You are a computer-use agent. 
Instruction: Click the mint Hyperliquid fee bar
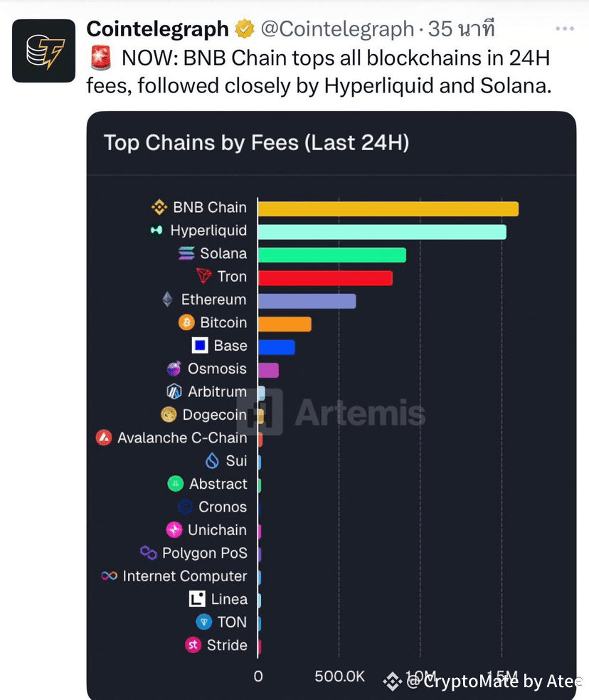point(381,232)
